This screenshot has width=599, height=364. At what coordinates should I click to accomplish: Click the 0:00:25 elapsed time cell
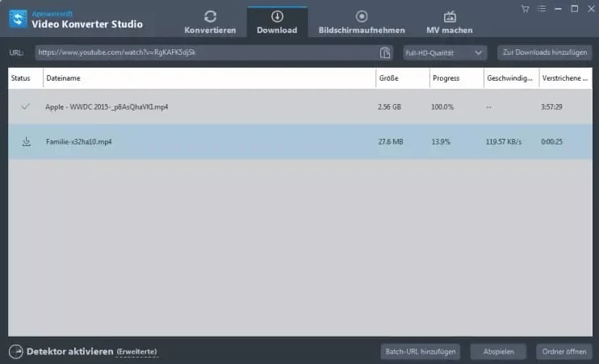[551, 142]
